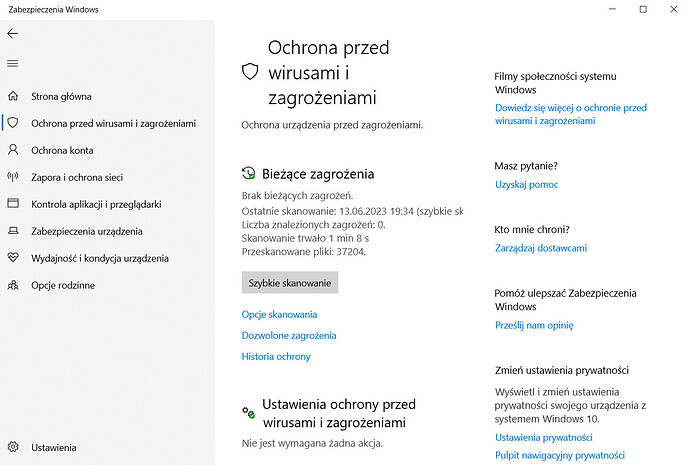Image resolution: width=689 pixels, height=465 pixels.
Task: Click Uzyskaj pomoc link
Action: coord(526,185)
